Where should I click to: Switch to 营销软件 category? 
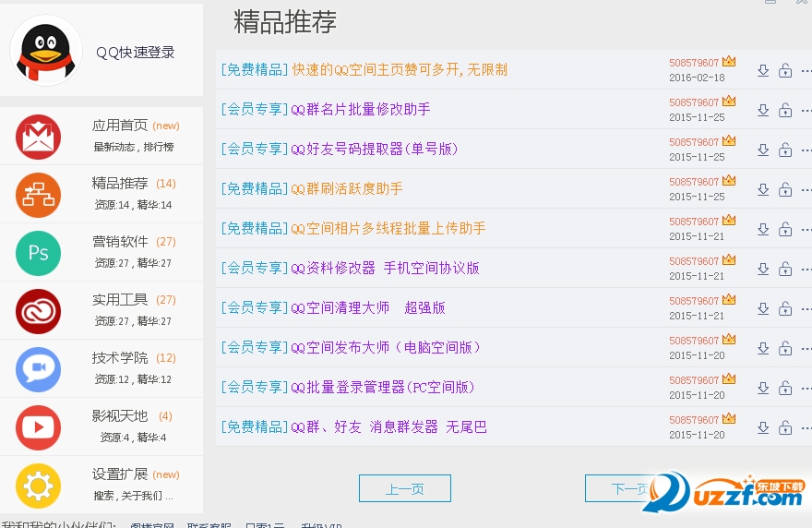coord(120,242)
